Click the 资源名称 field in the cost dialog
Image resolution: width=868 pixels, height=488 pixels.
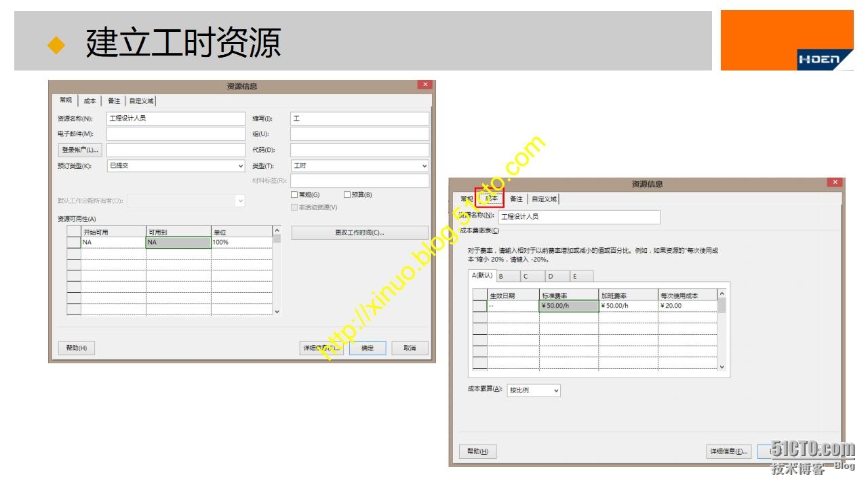(579, 217)
